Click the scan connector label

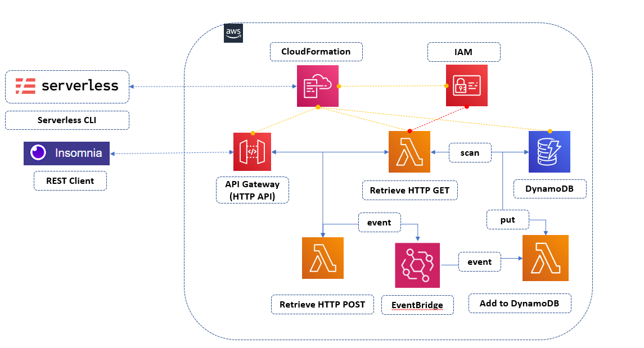470,152
